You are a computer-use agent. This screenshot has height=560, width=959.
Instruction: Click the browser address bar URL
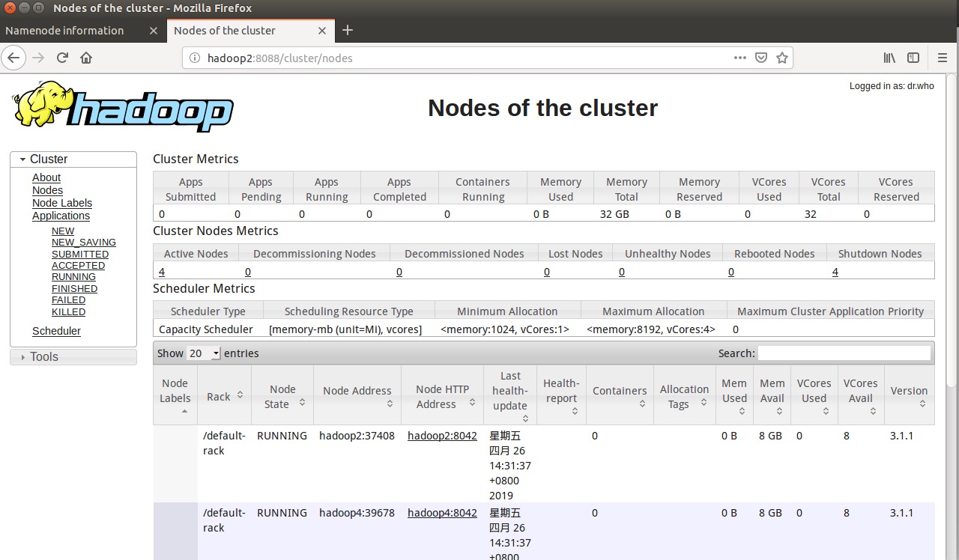point(280,58)
